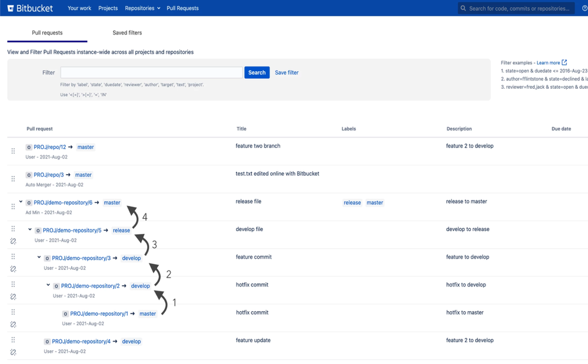588x364 pixels.
Task: Open the help icon in header
Action: pyautogui.click(x=585, y=8)
